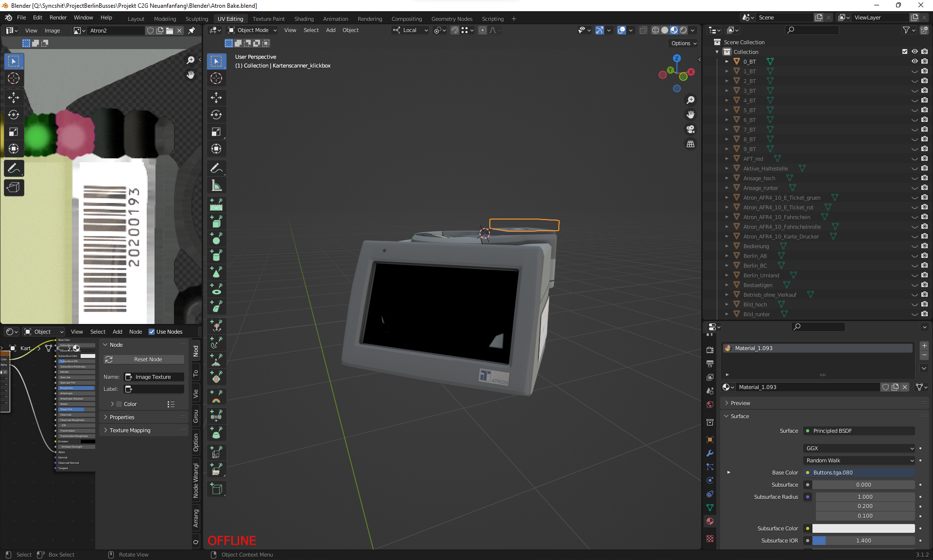The width and height of the screenshot is (933, 560).
Task: Select the Measure tool in viewport toolbar
Action: [216, 186]
